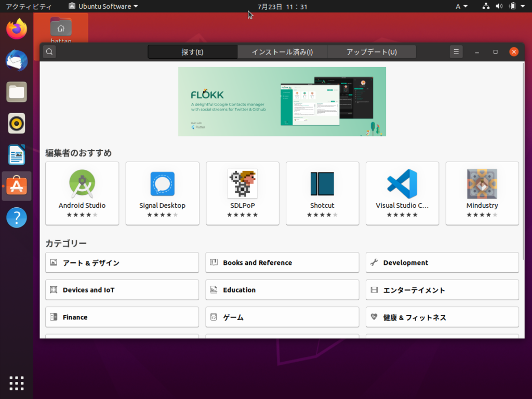Open the Education category
The width and height of the screenshot is (532, 399).
[x=282, y=290]
